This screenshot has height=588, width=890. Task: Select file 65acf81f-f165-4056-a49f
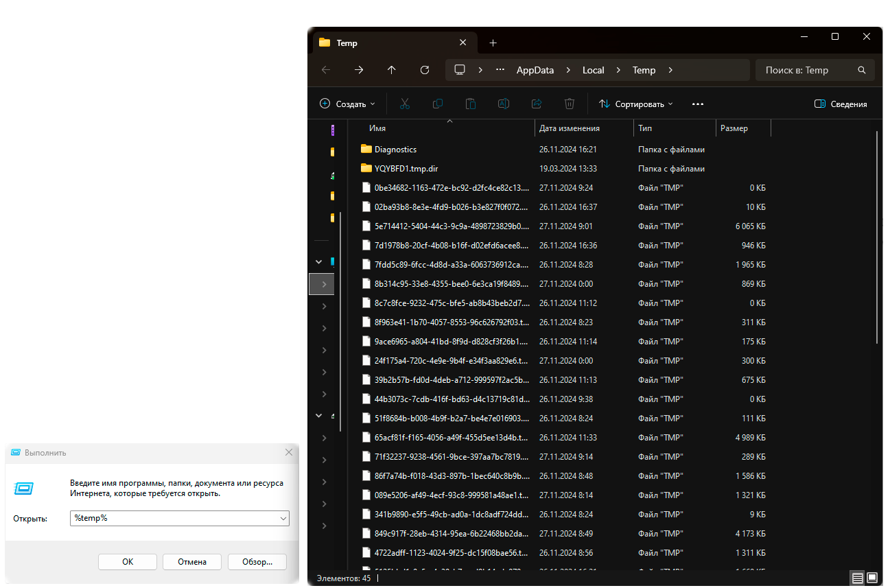452,437
